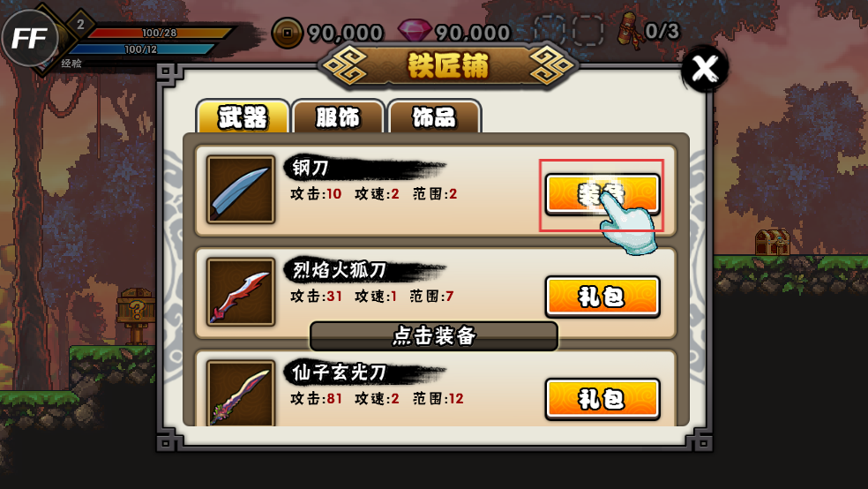Click the first empty item slot
This screenshot has height=489, width=868.
pyautogui.click(x=550, y=30)
